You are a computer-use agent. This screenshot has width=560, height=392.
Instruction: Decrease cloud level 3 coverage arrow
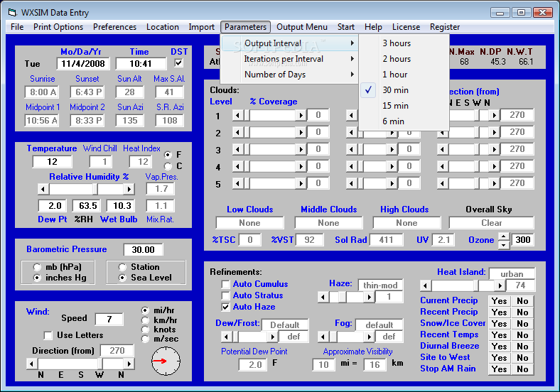[x=237, y=149]
